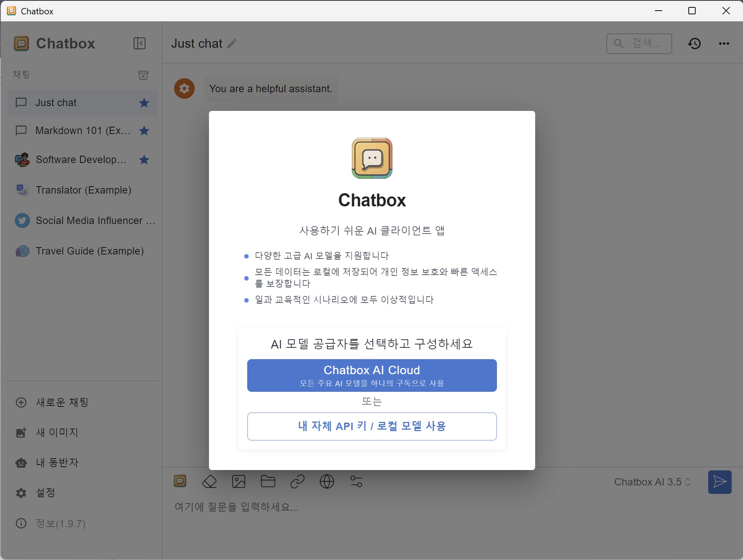The height and width of the screenshot is (560, 743).
Task: Click the You are a helpful assistant message
Action: (271, 89)
